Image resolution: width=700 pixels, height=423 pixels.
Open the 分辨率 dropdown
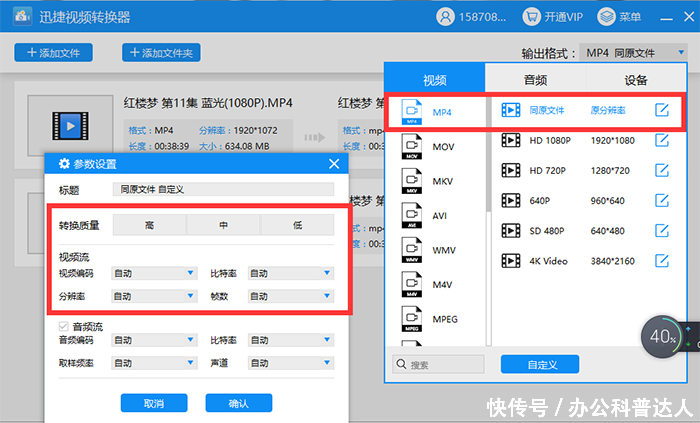coord(154,296)
